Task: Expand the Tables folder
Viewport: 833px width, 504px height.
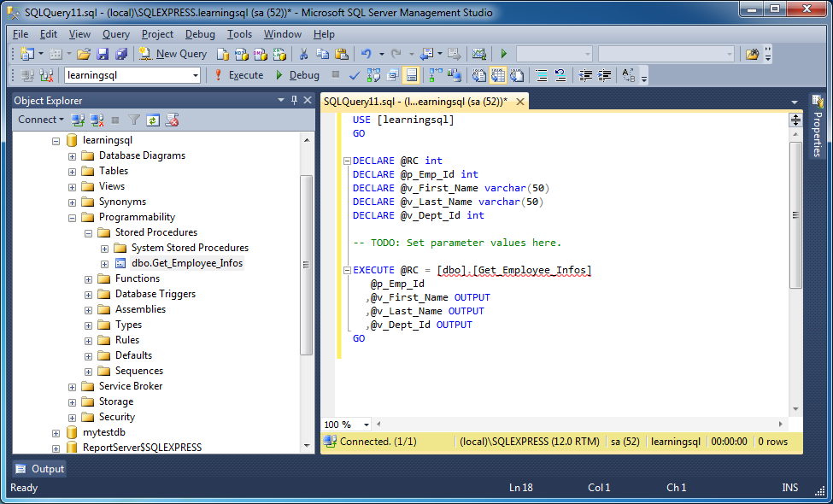Action: 73,172
